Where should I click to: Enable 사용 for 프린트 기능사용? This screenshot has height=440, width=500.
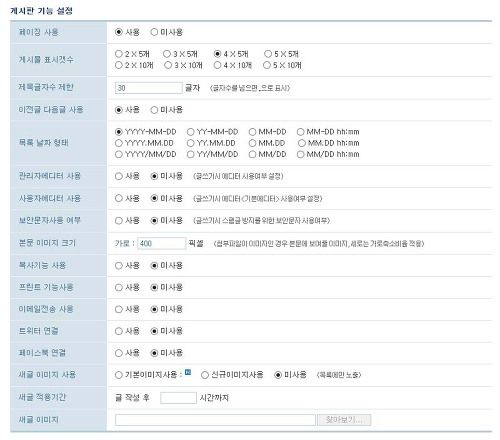tap(119, 287)
